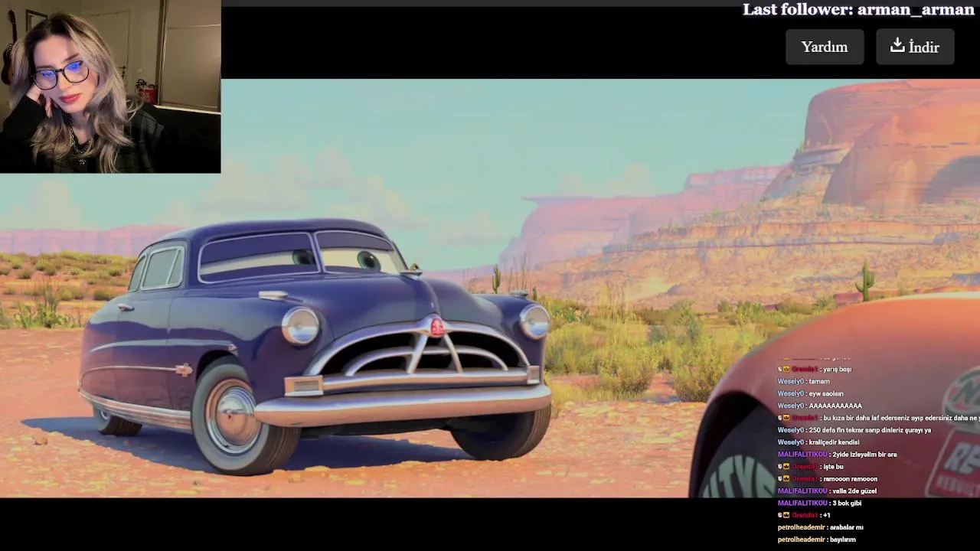Click chat message 'ramooon ramooon'
Image resolution: width=980 pixels, height=551 pixels.
pos(850,479)
